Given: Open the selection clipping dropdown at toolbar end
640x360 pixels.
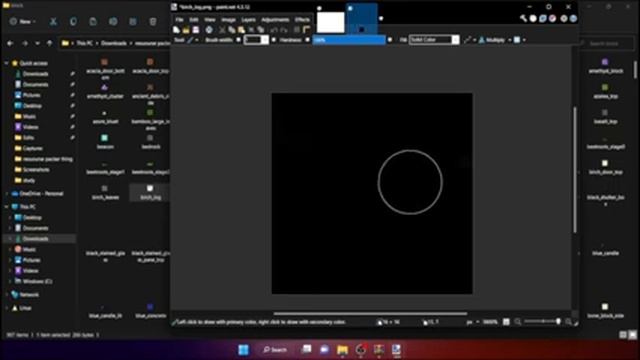Looking at the screenshot, I should click(519, 40).
